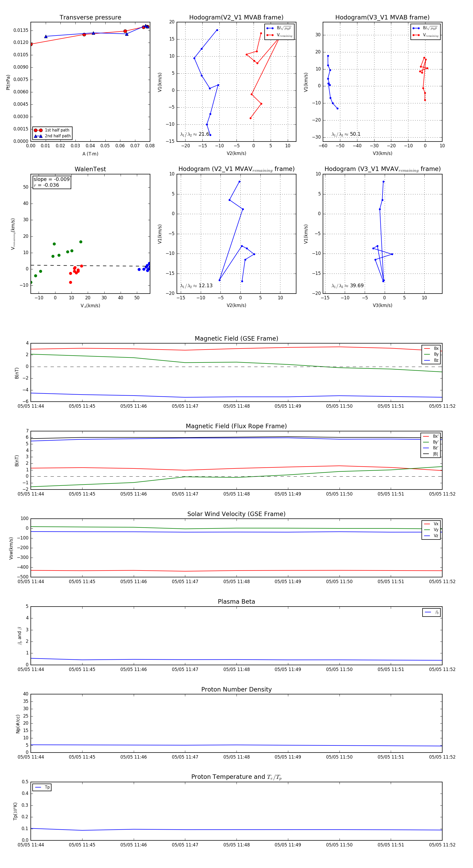Click the "Solar Wind Velocity (GSE Frame)" title
The image size is (473, 868).
tap(236, 514)
